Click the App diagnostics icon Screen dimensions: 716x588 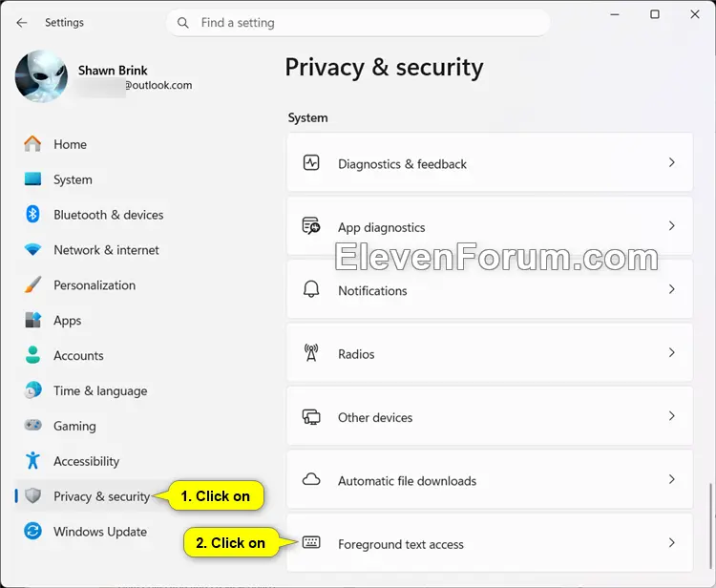coord(311,226)
